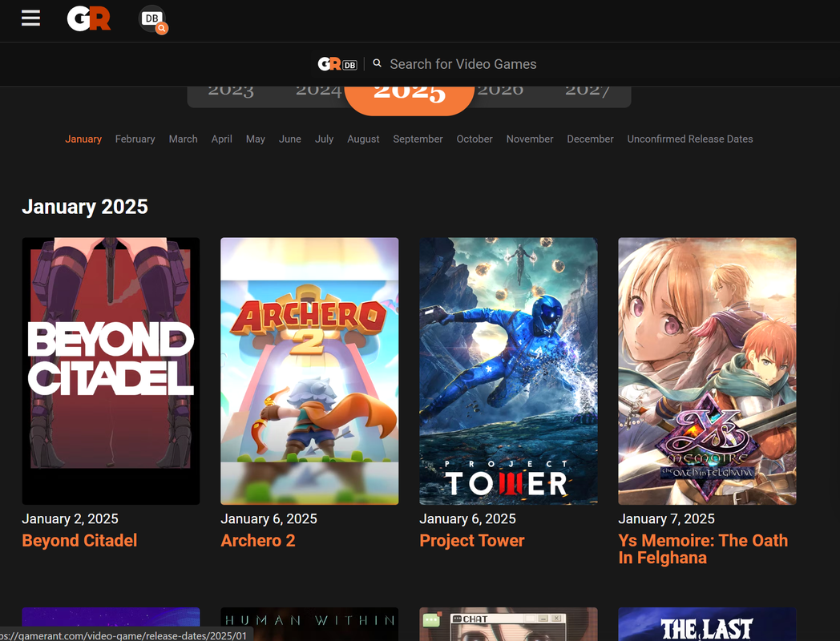Focus the Search for Video Games field

pyautogui.click(x=462, y=64)
